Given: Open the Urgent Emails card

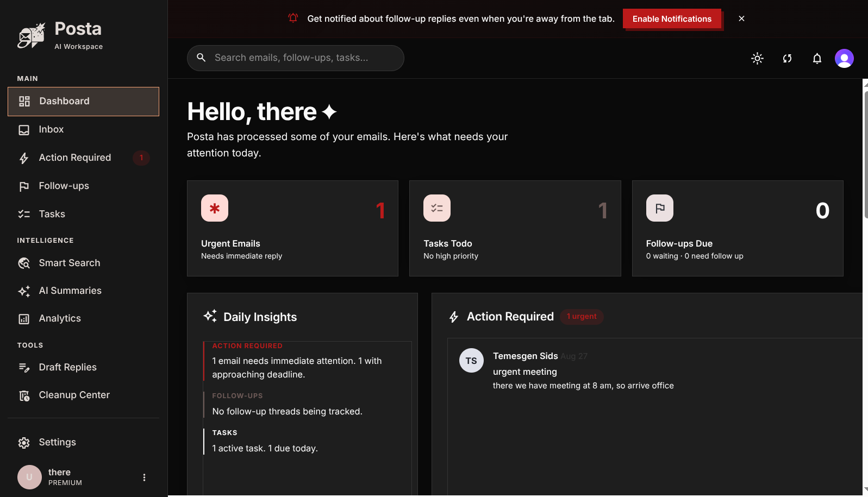Looking at the screenshot, I should pyautogui.click(x=292, y=228).
